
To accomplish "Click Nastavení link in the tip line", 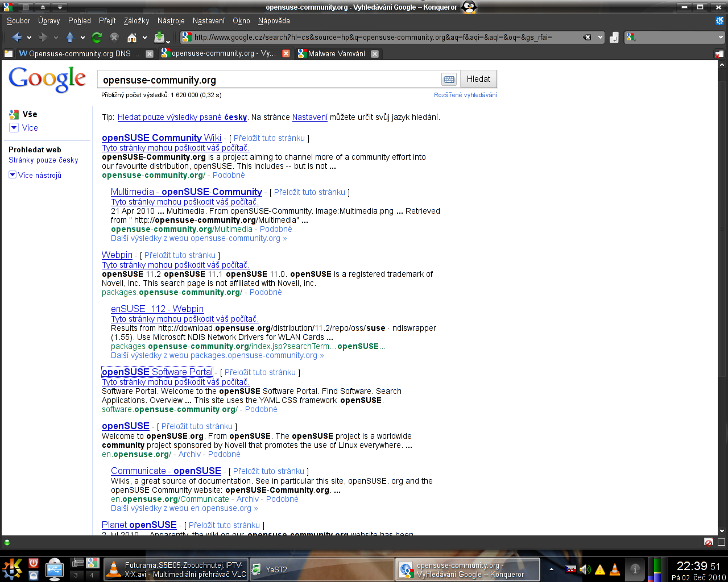I will point(310,117).
